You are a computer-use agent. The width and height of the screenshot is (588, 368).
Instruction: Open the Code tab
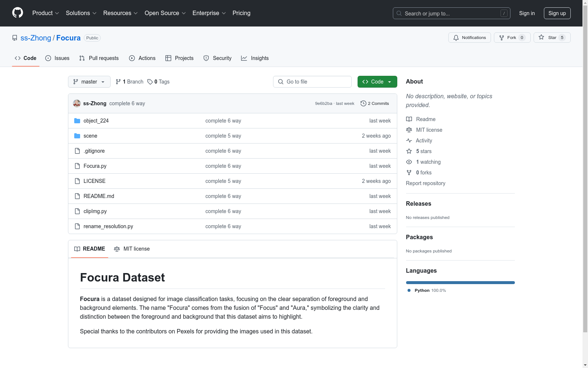[26, 58]
